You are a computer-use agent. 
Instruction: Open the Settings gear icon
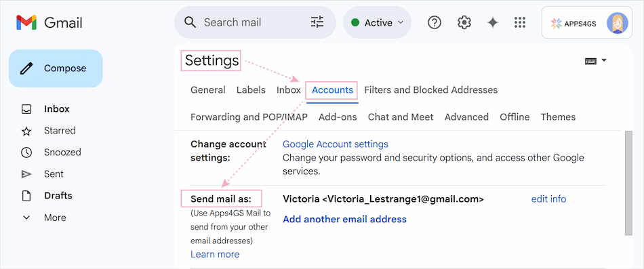pyautogui.click(x=464, y=22)
